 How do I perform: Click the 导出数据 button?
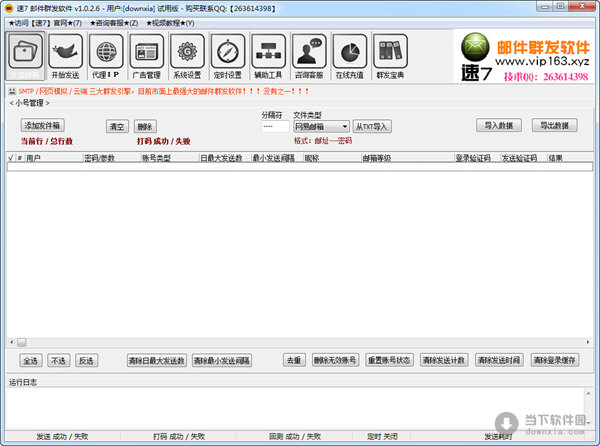(554, 125)
